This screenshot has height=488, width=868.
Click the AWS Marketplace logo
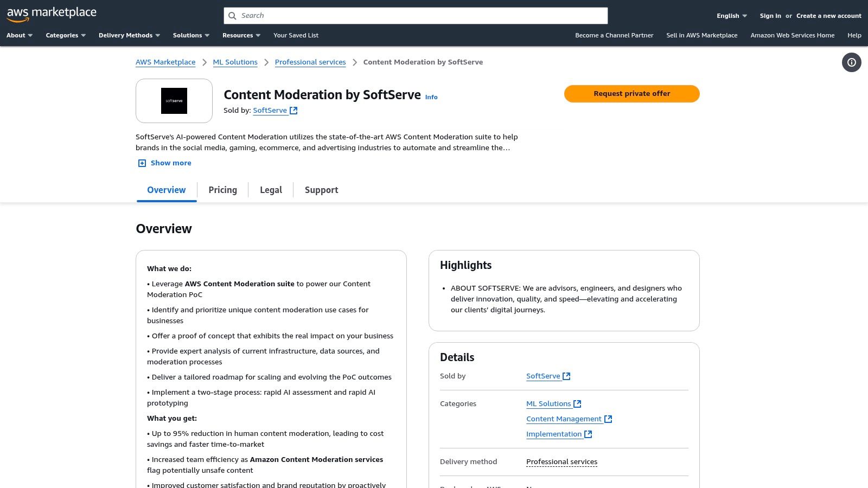click(52, 15)
